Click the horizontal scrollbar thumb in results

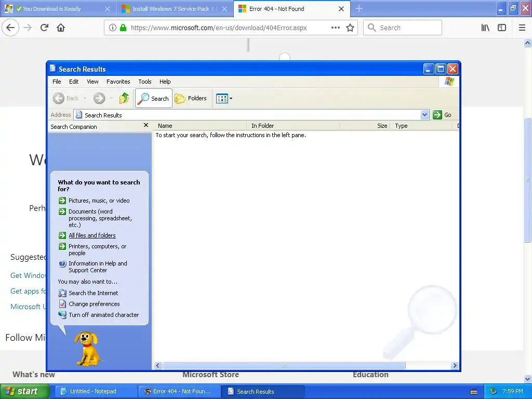tap(284, 365)
